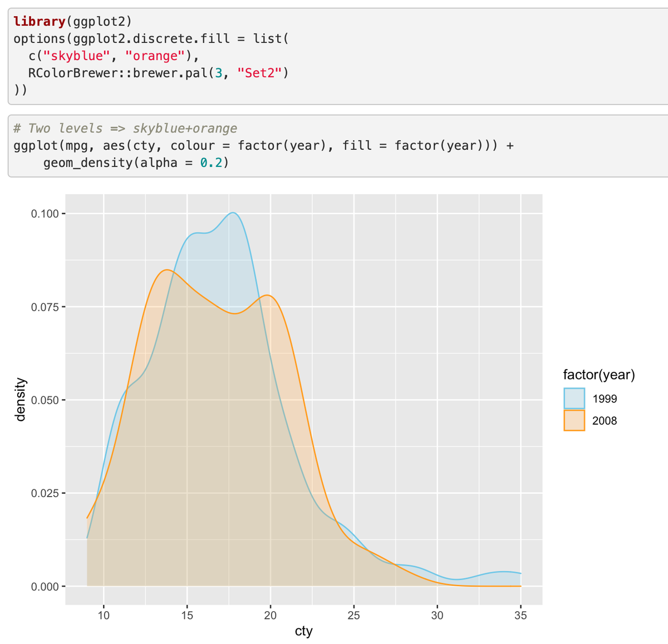Click the legend title factor(year)
This screenshot has width=668, height=644.
[x=599, y=375]
